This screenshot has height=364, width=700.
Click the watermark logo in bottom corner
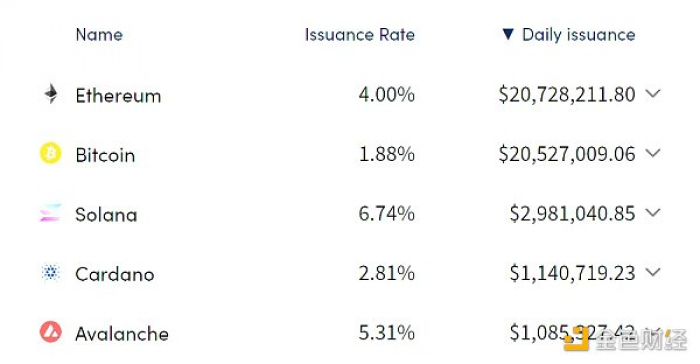point(625,339)
